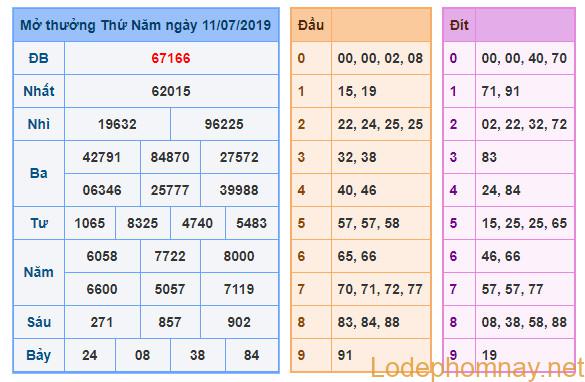
Task: Click Tư prize number 8325
Action: 143,223
